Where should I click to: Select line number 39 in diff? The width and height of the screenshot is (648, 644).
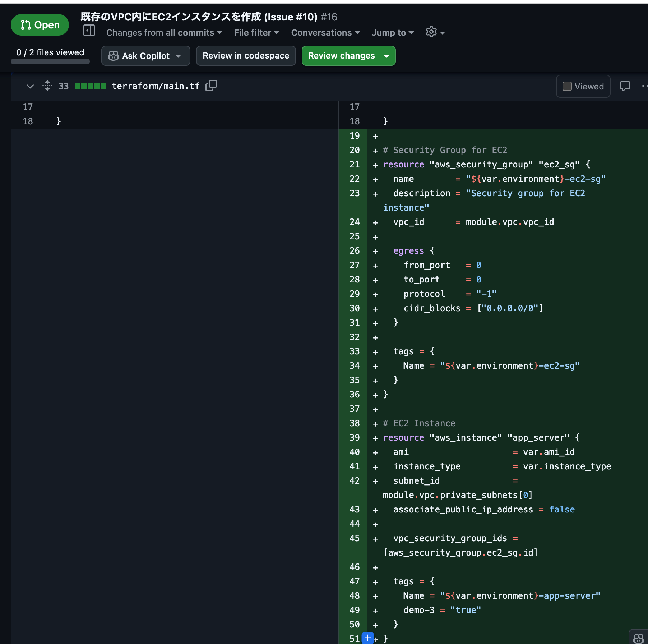354,438
